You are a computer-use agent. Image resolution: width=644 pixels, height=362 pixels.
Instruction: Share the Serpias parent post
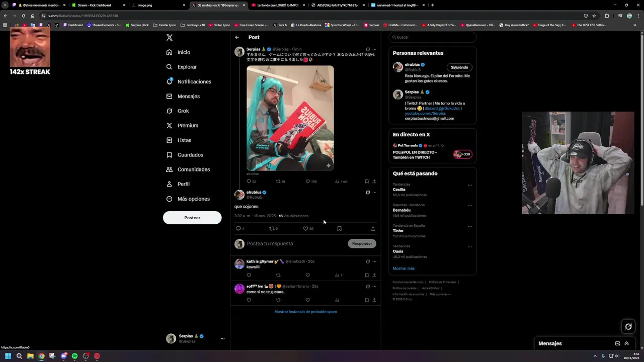click(374, 182)
